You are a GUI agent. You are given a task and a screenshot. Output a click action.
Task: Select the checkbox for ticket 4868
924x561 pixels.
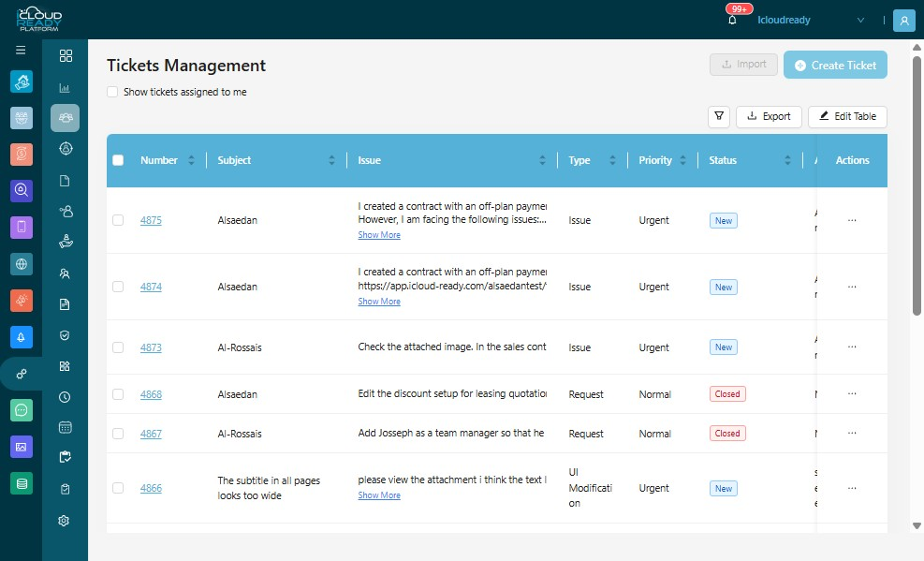coord(118,394)
